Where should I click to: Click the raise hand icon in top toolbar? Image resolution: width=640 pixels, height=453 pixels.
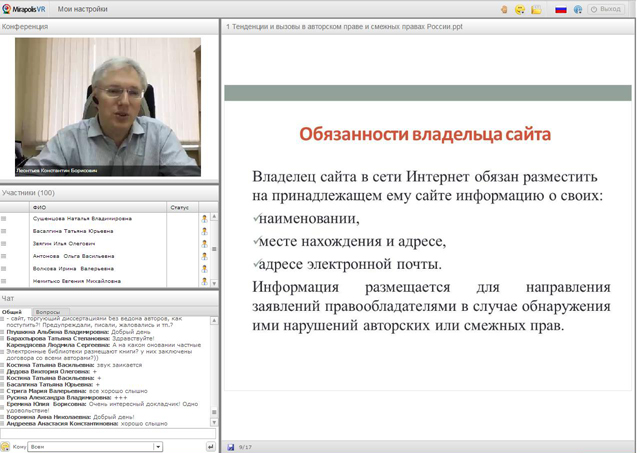(504, 9)
